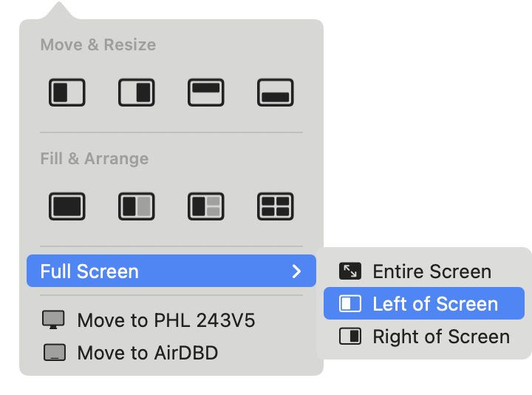
Task: Click the Right of Screen icon
Action: 349,336
